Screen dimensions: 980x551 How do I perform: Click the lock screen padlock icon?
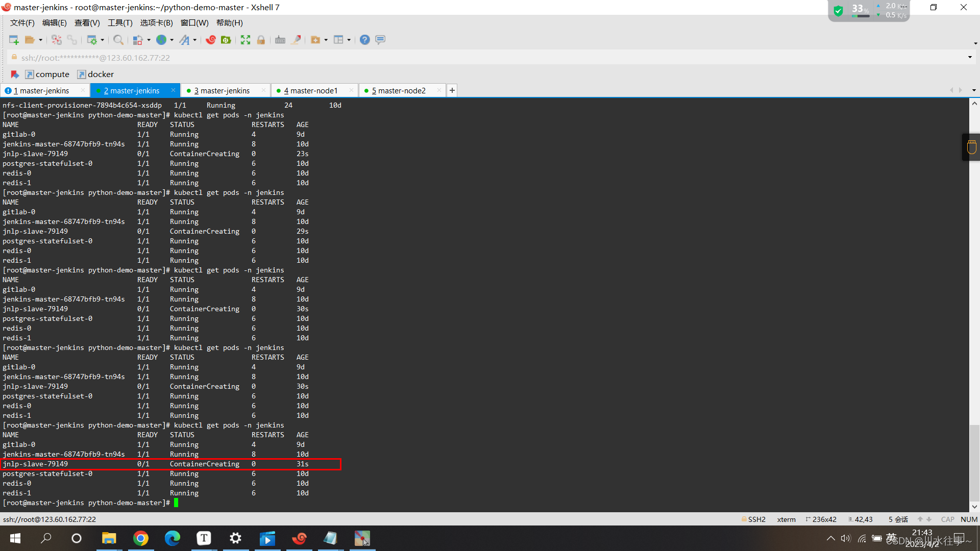pyautogui.click(x=261, y=40)
